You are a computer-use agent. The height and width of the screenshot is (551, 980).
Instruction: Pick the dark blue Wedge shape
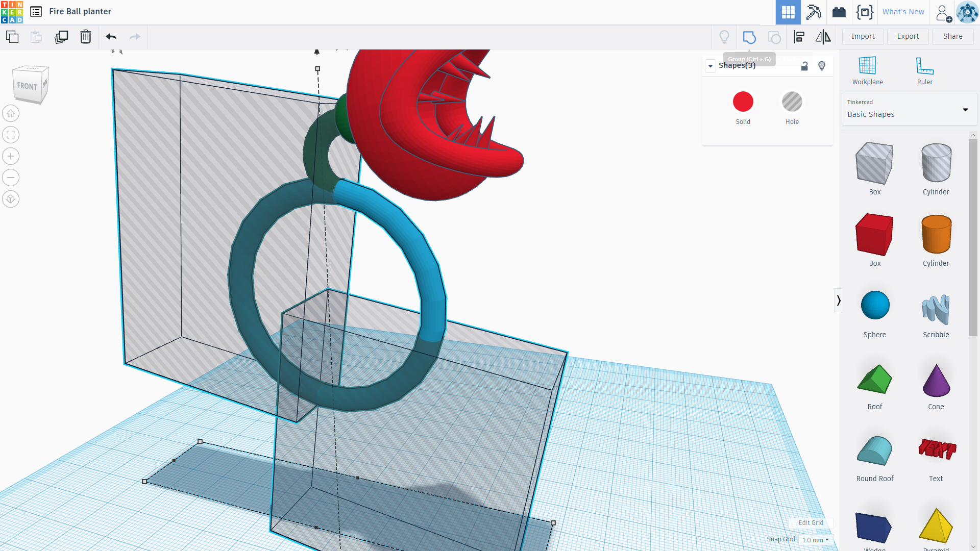point(874,529)
